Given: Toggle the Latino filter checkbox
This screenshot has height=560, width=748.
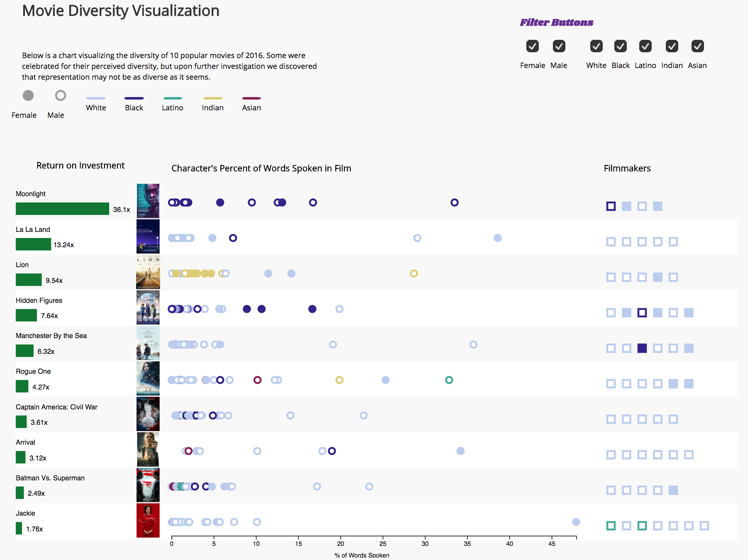Looking at the screenshot, I should point(645,46).
